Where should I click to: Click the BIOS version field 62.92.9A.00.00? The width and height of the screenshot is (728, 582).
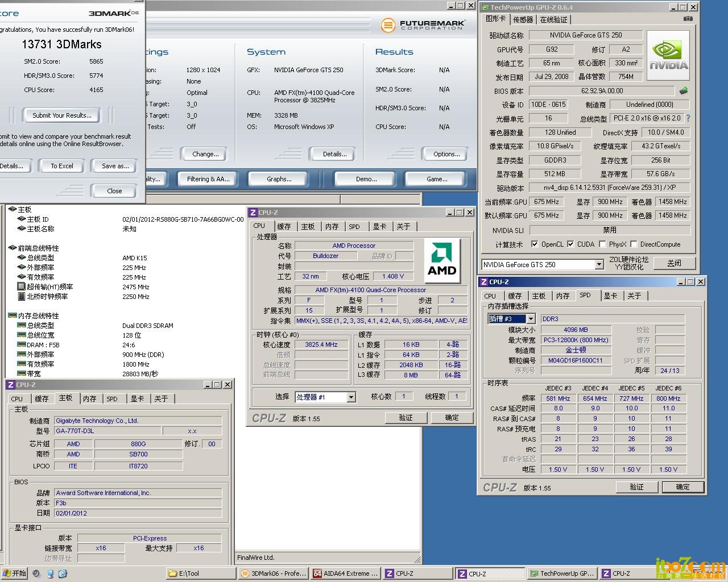pos(602,91)
